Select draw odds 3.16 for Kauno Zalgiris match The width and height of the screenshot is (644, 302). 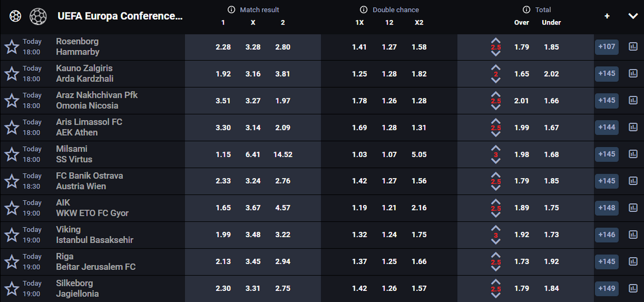(253, 74)
